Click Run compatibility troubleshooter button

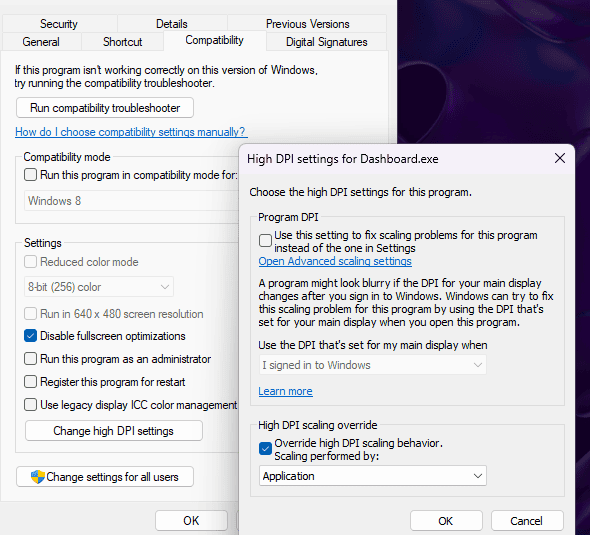105,108
